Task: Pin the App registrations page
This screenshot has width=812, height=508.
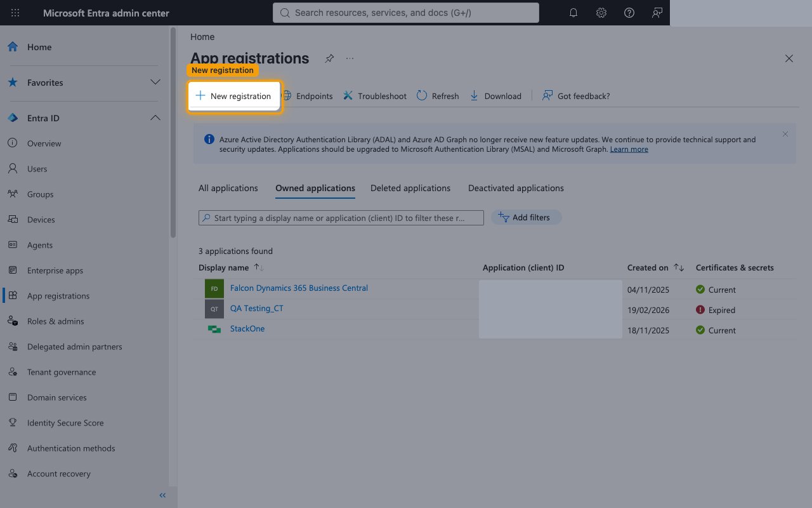Action: click(329, 58)
